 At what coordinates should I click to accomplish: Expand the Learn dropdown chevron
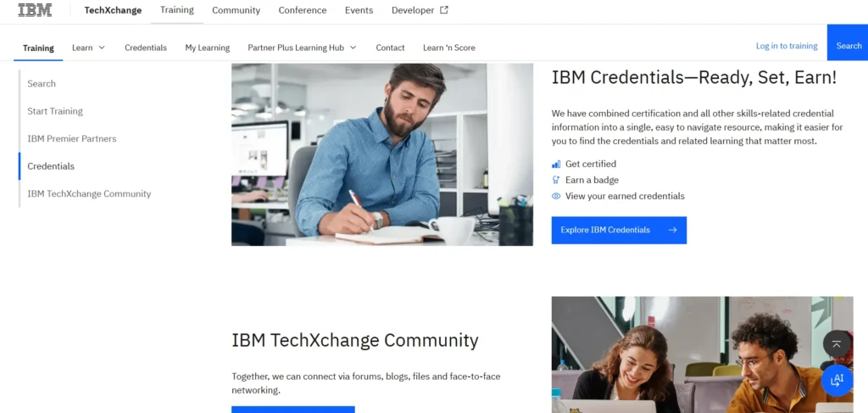click(x=102, y=47)
